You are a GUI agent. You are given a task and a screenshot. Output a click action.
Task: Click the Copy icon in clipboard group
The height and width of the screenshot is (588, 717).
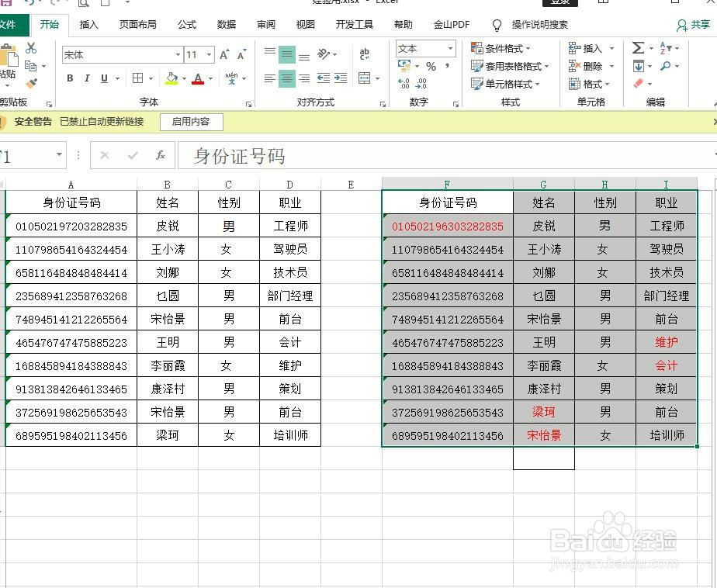click(30, 66)
